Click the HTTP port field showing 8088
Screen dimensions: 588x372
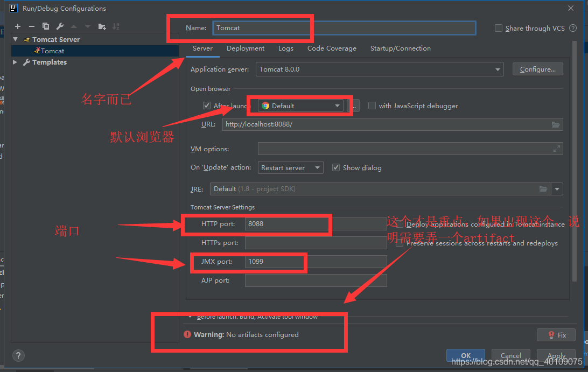tap(316, 224)
